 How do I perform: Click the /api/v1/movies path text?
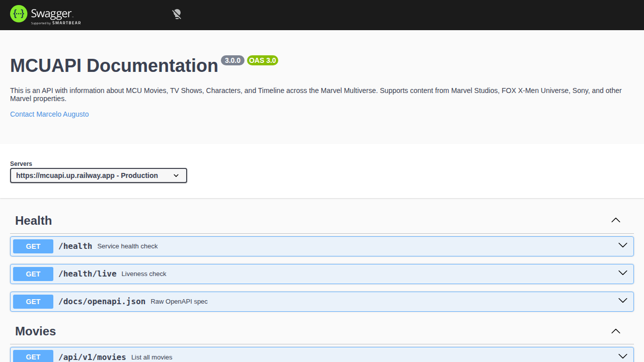93,357
